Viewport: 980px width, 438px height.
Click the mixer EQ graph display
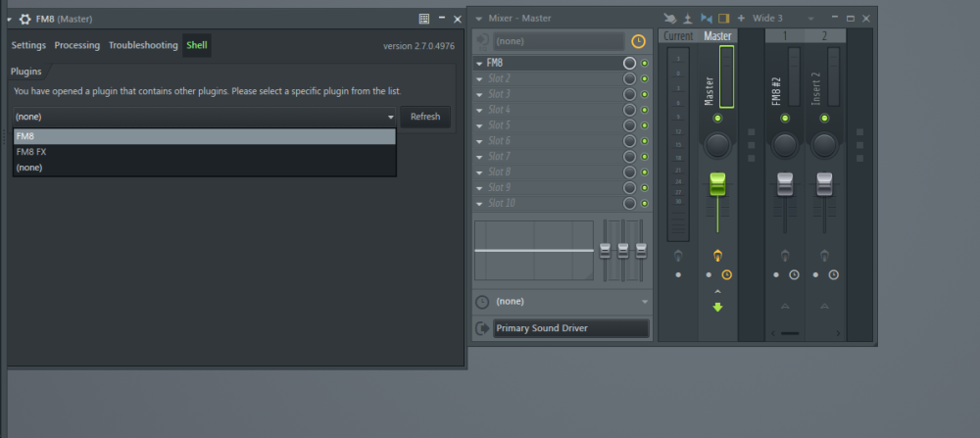[x=534, y=250]
